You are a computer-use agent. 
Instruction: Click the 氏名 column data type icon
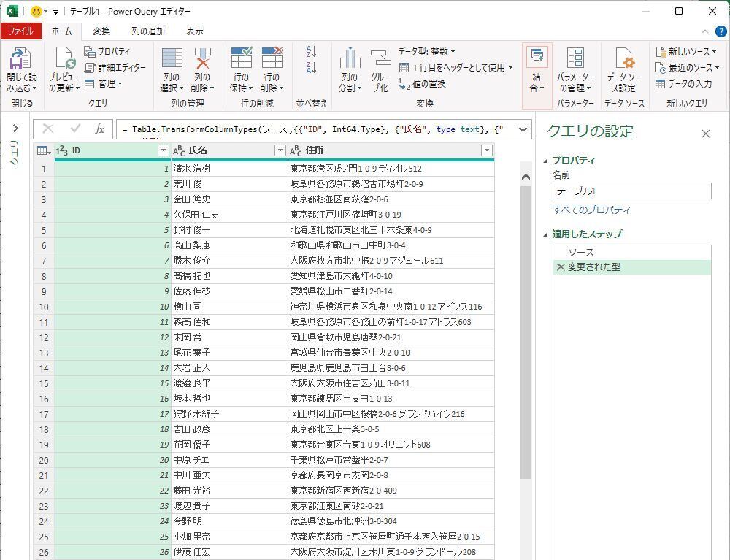(x=179, y=150)
